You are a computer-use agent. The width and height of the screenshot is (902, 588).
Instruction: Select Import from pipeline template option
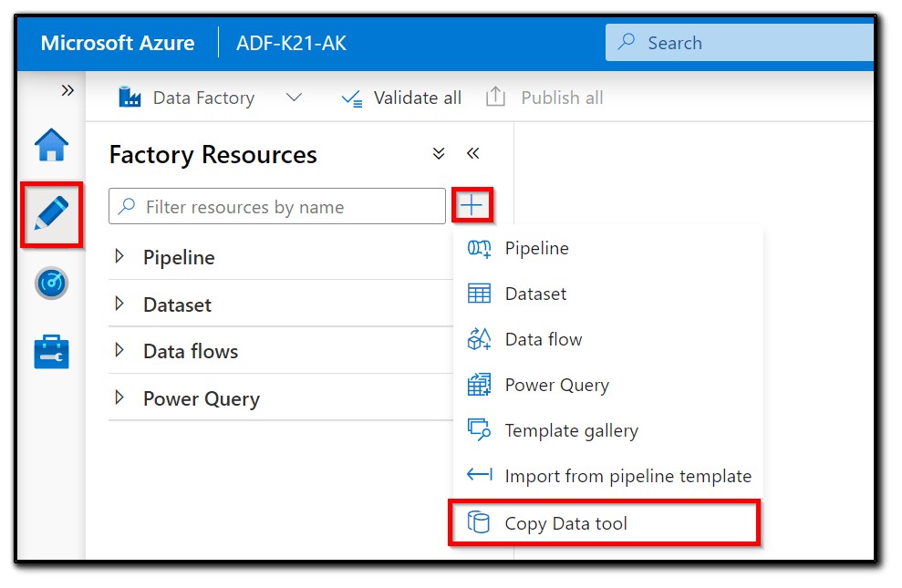click(628, 476)
